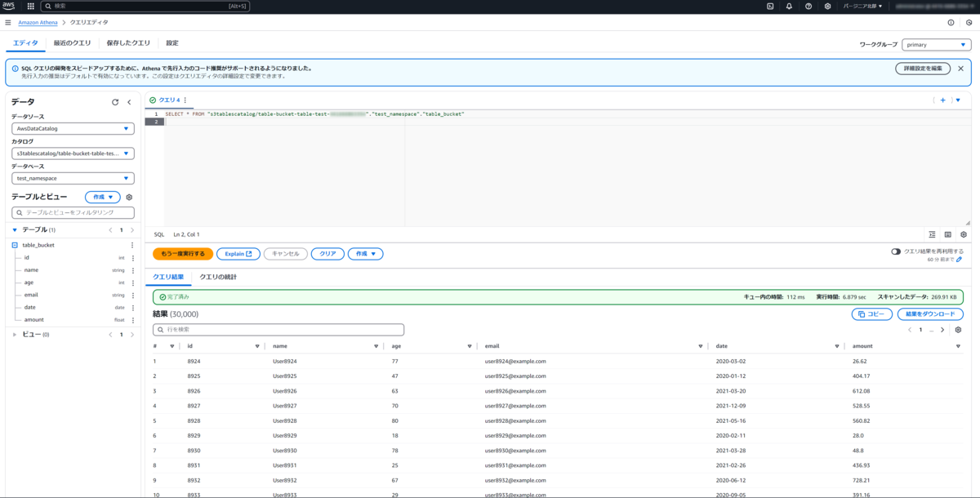Expand the ビュー section

(x=15, y=335)
